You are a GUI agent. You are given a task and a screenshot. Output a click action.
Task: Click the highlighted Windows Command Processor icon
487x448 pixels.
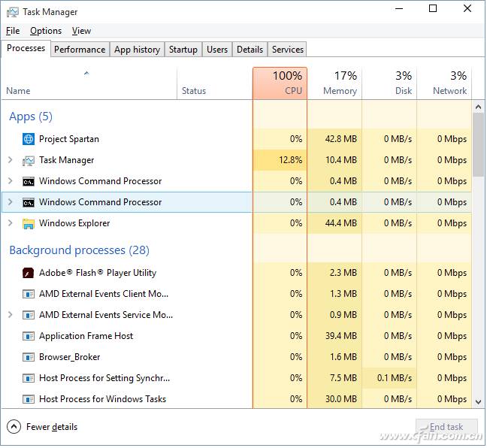(29, 202)
